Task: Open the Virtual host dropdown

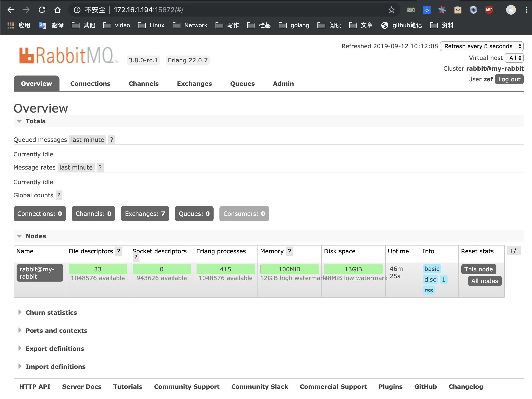Action: coord(514,58)
